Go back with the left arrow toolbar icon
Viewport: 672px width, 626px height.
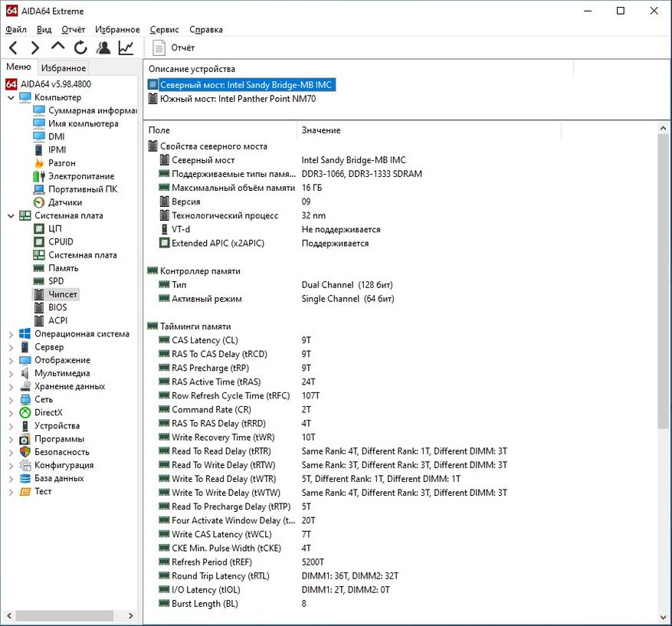13,48
